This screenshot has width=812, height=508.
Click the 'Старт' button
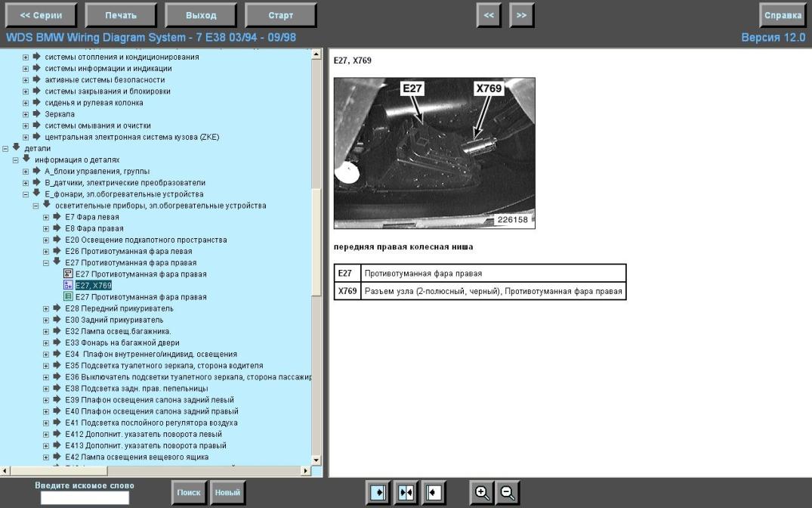[x=281, y=15]
